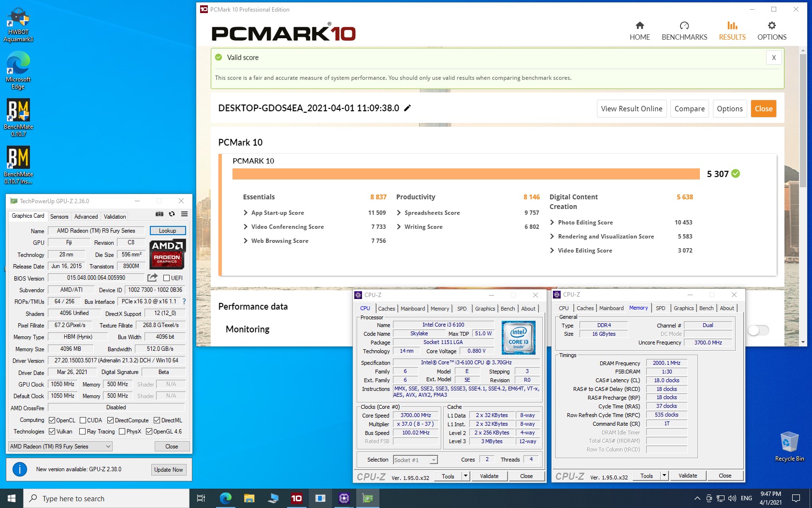The width and height of the screenshot is (812, 508).
Task: Toggle the UEFI checkbox in GPU-Z
Action: [166, 278]
